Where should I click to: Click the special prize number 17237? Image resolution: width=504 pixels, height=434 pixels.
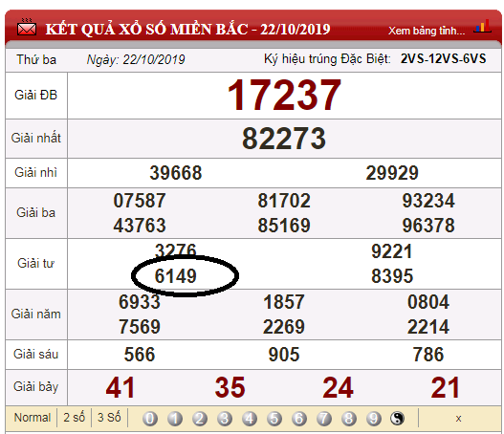(284, 96)
